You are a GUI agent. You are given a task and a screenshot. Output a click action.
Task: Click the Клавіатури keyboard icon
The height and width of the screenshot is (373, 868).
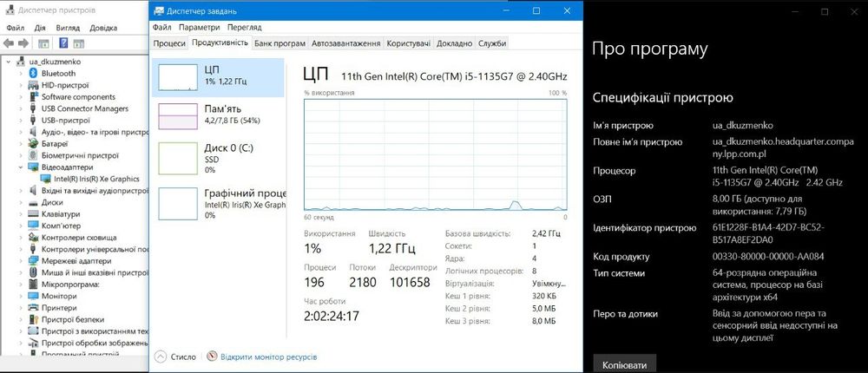33,214
